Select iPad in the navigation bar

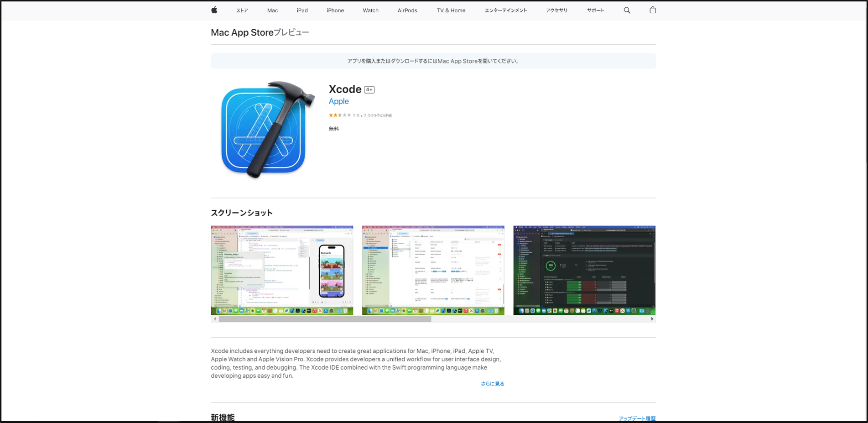(x=302, y=10)
